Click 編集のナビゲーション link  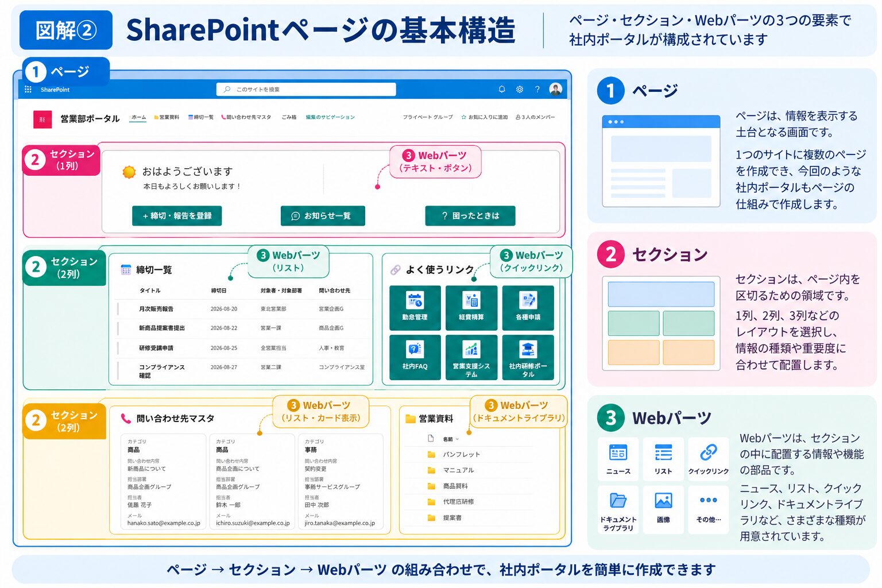[x=330, y=117]
